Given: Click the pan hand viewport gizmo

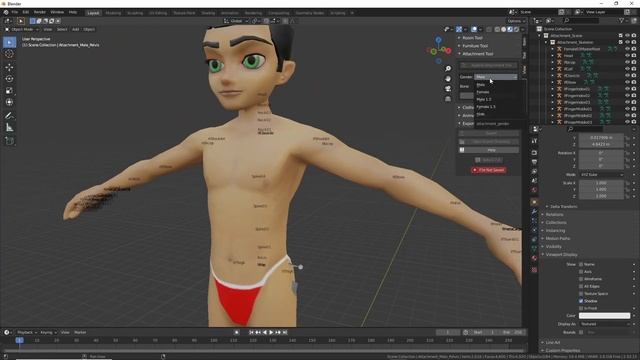Looking at the screenshot, I should point(448,79).
